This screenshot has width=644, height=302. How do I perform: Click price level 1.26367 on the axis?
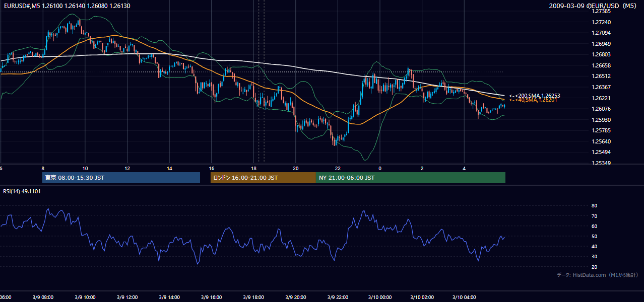(x=601, y=87)
